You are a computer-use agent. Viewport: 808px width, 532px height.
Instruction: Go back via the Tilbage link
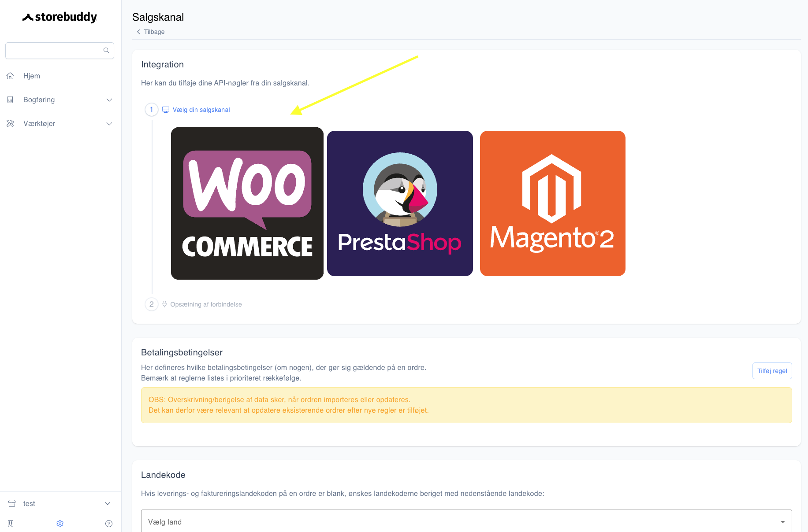pyautogui.click(x=150, y=32)
